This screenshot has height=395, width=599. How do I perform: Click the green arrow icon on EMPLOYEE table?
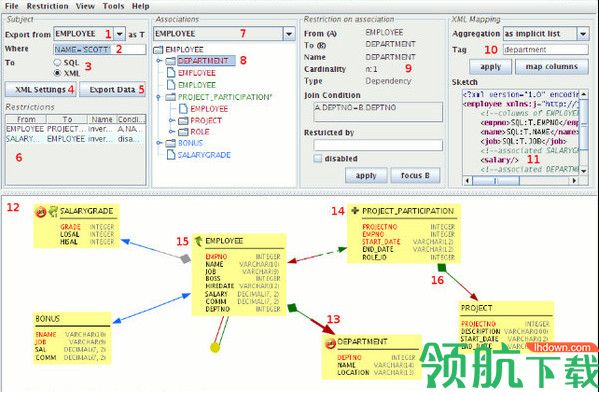tap(198, 241)
